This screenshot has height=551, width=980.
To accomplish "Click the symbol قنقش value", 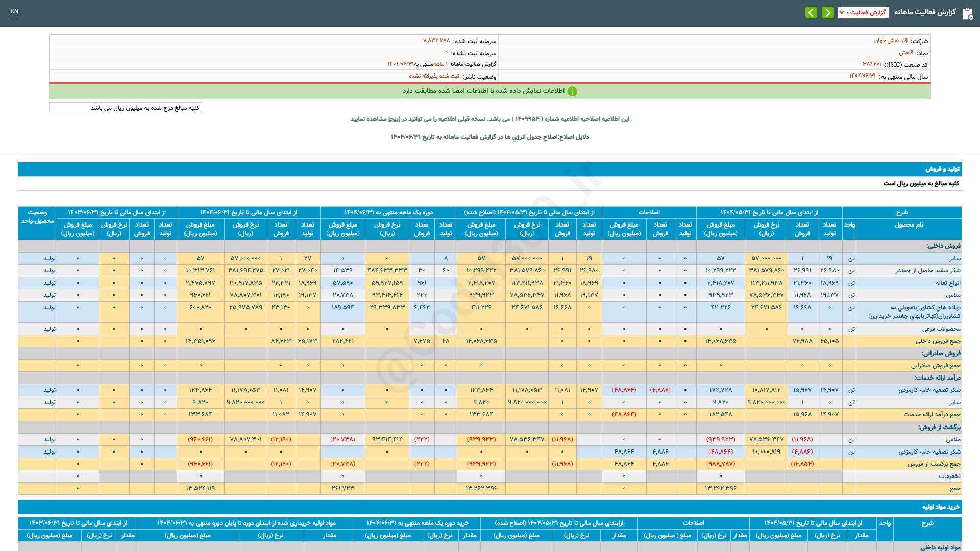I will 905,53.
